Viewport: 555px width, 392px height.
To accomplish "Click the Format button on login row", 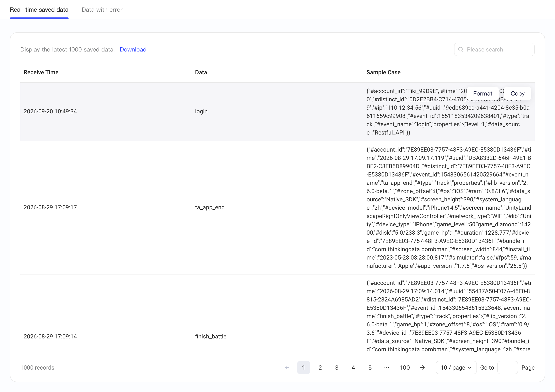I will tap(483, 93).
